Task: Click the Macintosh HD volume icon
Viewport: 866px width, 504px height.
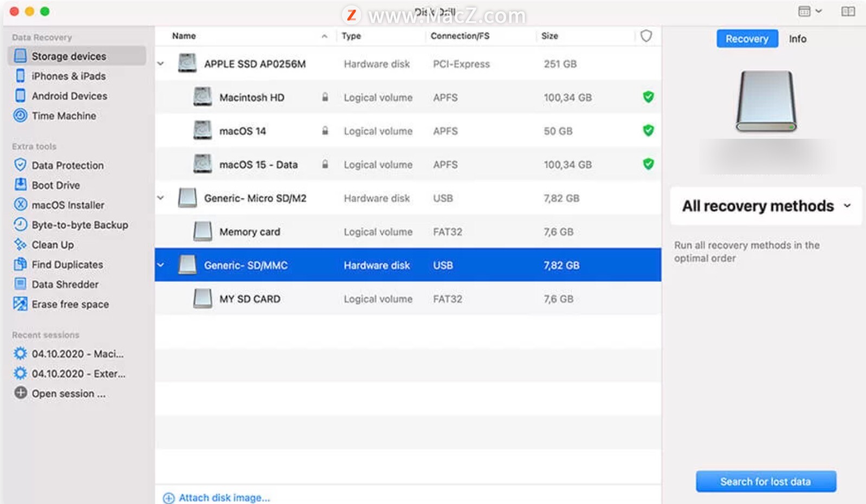Action: pos(203,97)
